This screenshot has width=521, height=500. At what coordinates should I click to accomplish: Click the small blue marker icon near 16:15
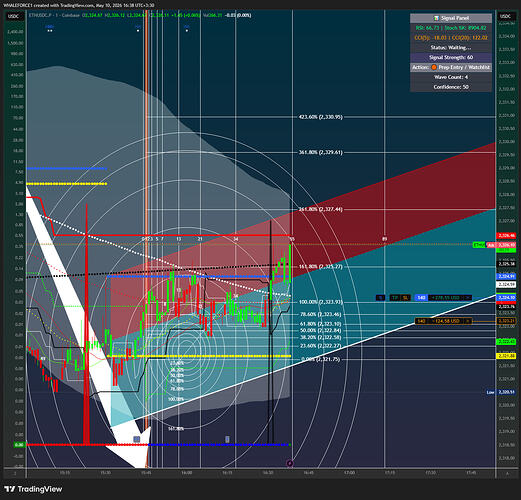[x=227, y=439]
